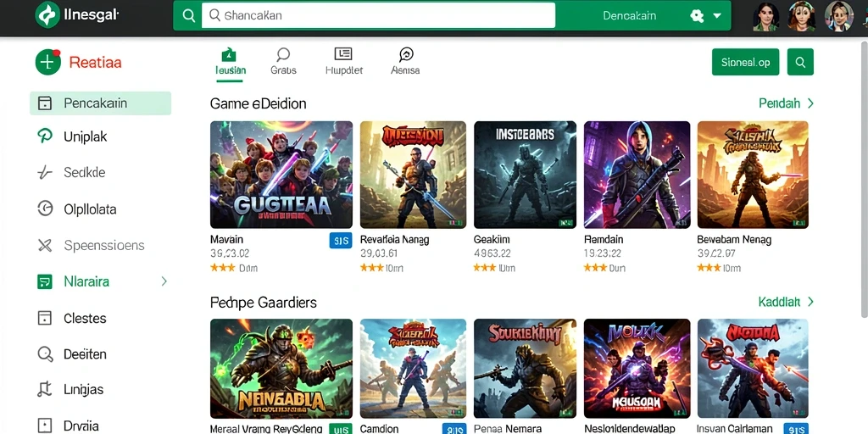Click star rating under Geakiim
868x434 pixels.
click(485, 268)
